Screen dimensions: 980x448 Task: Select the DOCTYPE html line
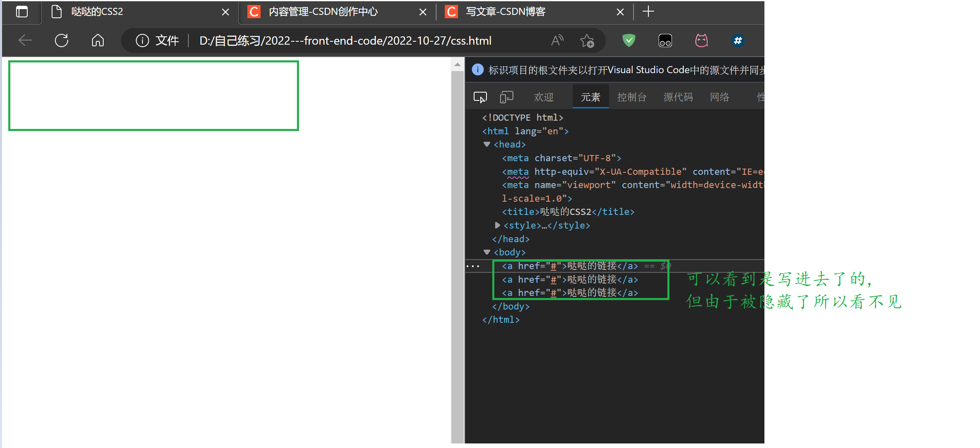[522, 118]
